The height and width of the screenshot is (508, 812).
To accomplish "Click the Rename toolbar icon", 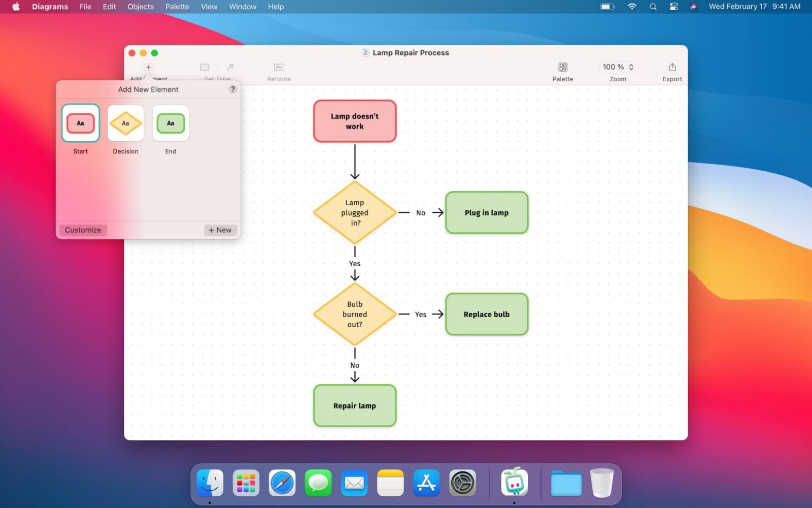I will pyautogui.click(x=279, y=67).
